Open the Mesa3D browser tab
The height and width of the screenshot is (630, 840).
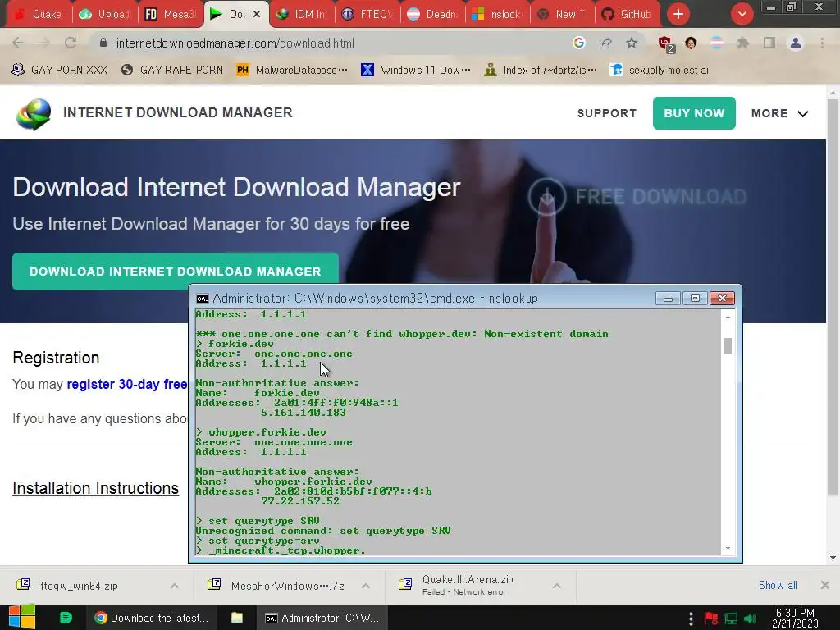tap(171, 15)
